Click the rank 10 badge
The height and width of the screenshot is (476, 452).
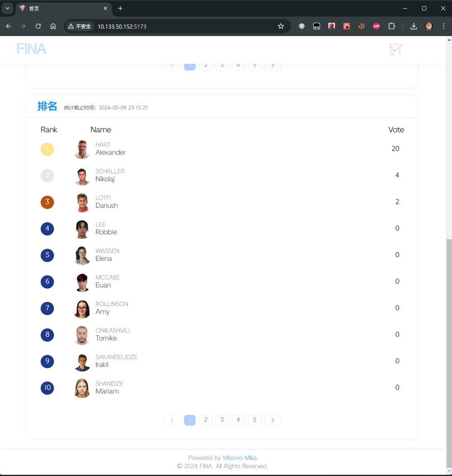(47, 388)
